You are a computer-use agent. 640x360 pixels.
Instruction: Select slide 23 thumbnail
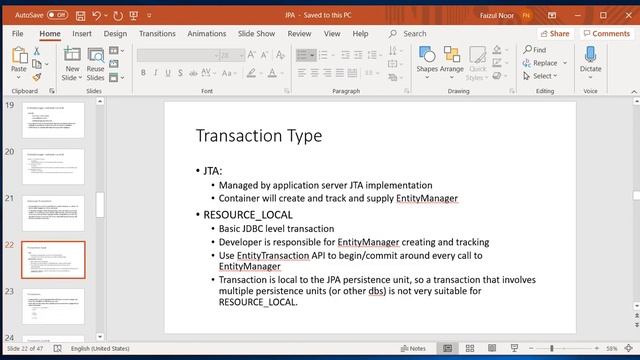point(53,306)
